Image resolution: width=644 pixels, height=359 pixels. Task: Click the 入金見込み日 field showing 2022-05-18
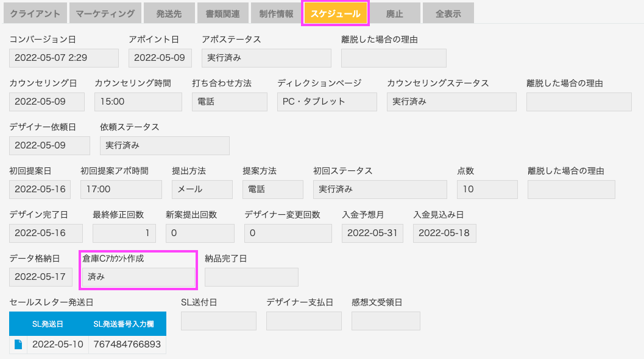[444, 233]
